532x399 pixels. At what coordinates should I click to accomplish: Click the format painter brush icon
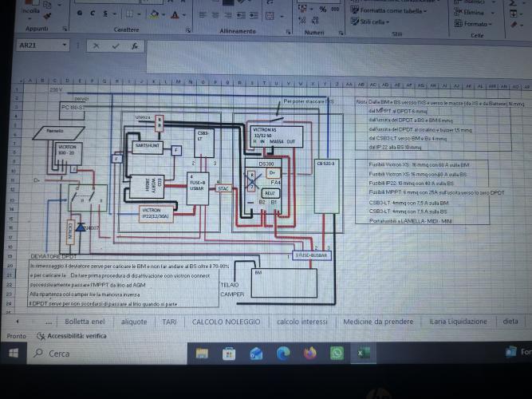pyautogui.click(x=47, y=16)
